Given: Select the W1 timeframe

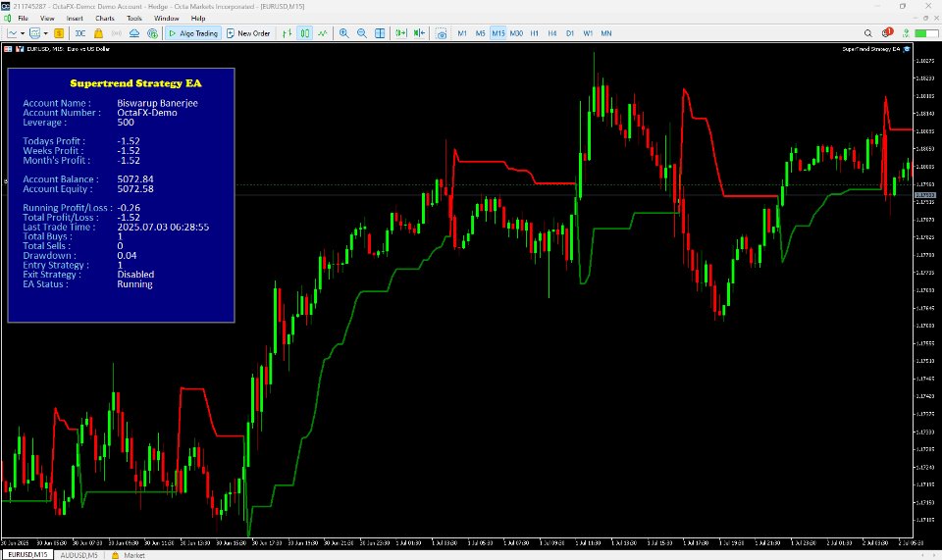Looking at the screenshot, I should click(x=588, y=33).
